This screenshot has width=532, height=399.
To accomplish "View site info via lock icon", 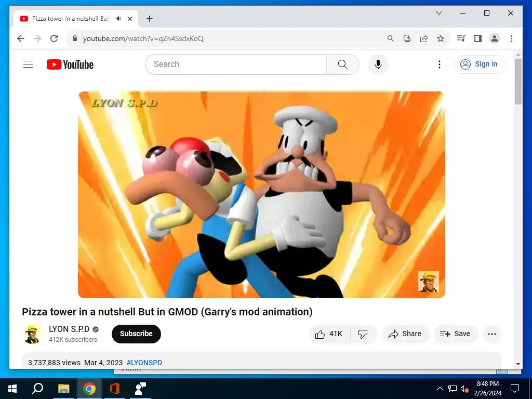I will (x=75, y=38).
